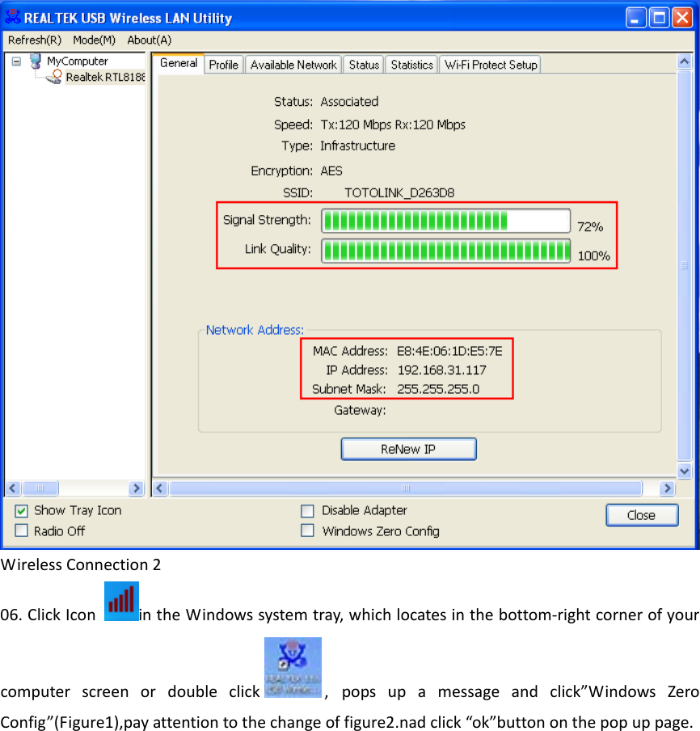Screen dimensions: 700x731
Task: Click the Type value Infrastructure
Action: click(x=358, y=146)
